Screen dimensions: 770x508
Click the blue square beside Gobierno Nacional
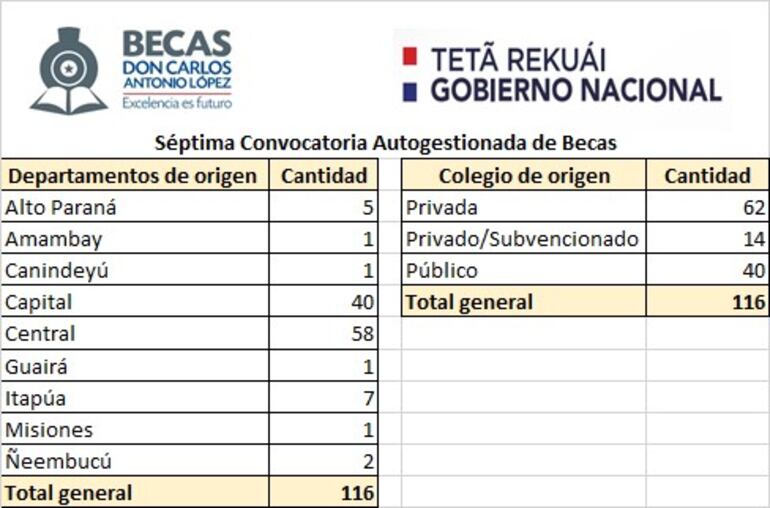click(408, 91)
